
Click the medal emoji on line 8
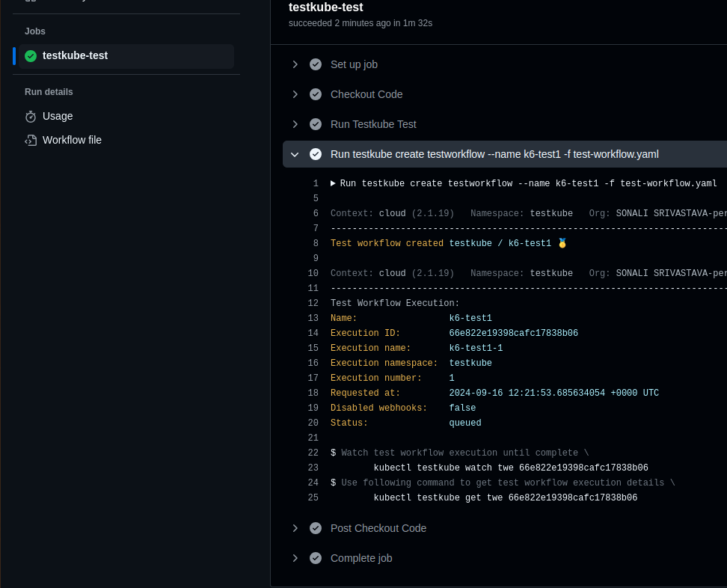(562, 243)
